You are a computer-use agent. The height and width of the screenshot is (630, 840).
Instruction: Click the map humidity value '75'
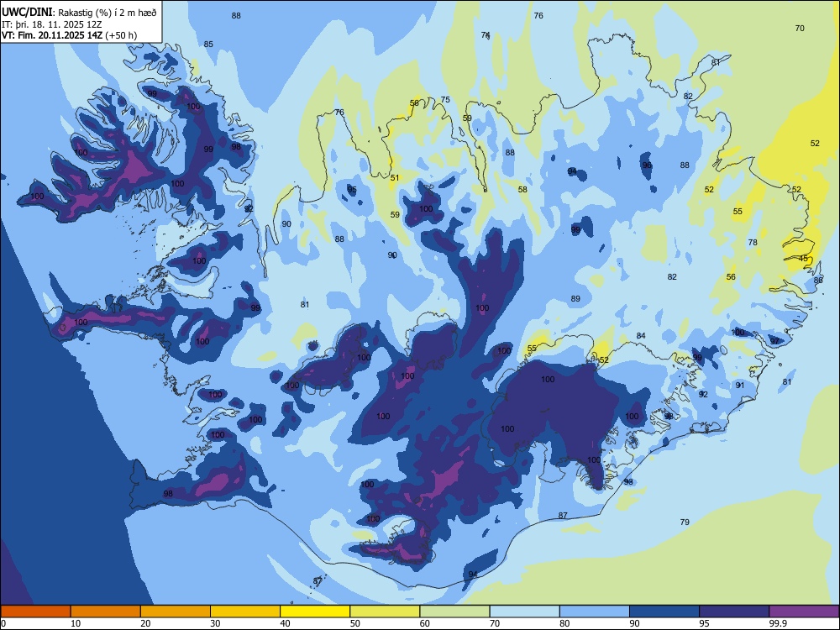point(445,100)
